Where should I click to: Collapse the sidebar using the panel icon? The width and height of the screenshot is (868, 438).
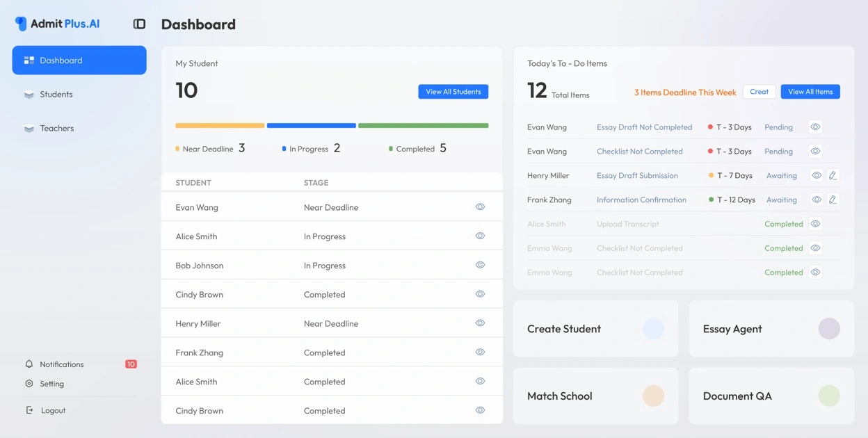click(x=138, y=23)
